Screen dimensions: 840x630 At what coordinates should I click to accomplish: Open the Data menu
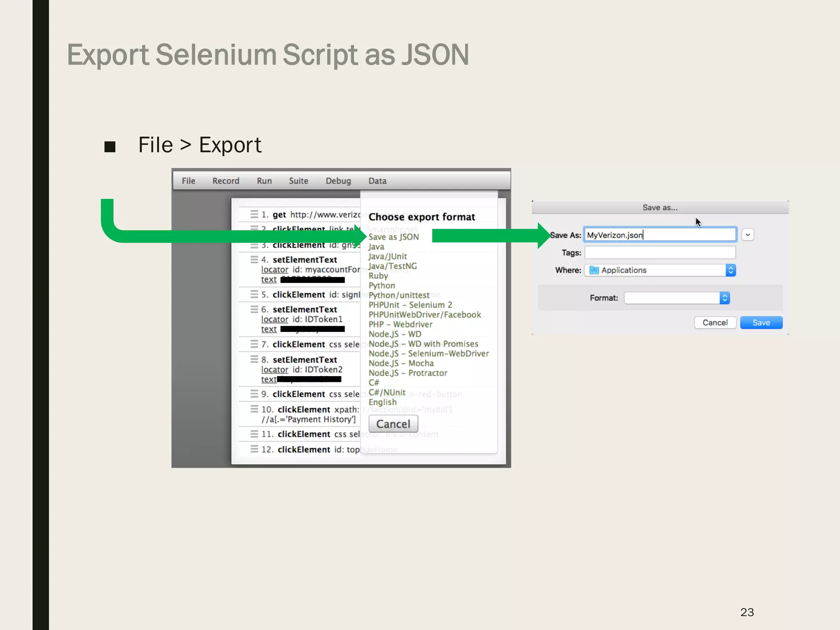pyautogui.click(x=377, y=181)
